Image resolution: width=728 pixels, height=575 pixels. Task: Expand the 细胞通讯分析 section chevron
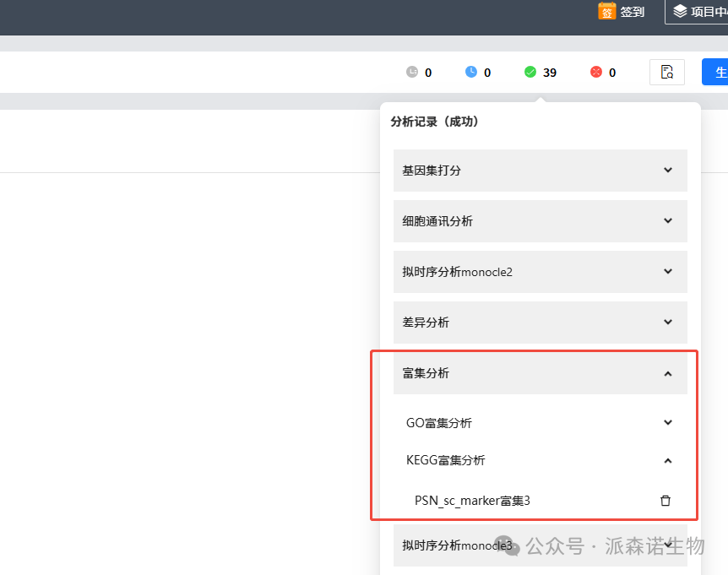668,221
